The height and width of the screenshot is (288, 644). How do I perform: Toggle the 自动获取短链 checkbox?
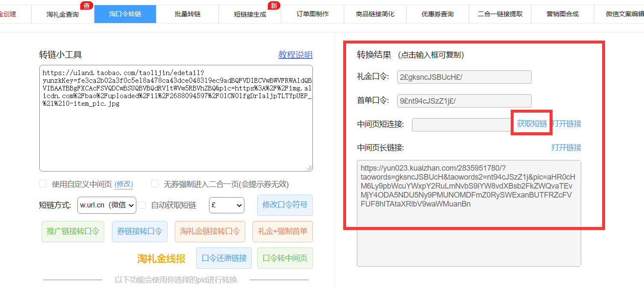coord(142,205)
